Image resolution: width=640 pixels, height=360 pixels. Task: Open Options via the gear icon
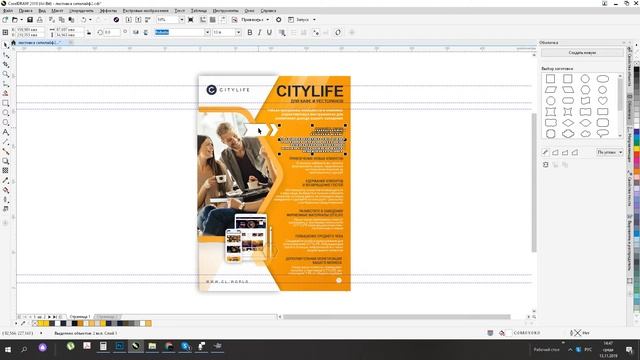(279, 20)
